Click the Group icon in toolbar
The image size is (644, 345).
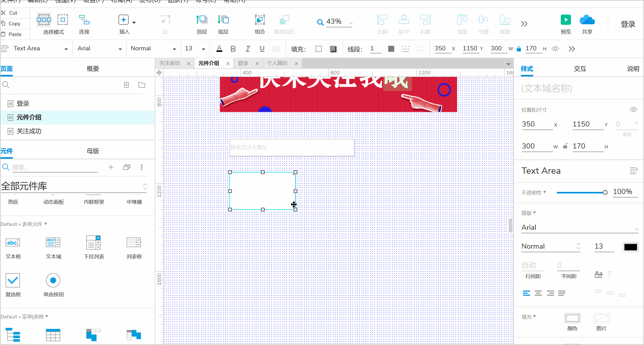(260, 20)
